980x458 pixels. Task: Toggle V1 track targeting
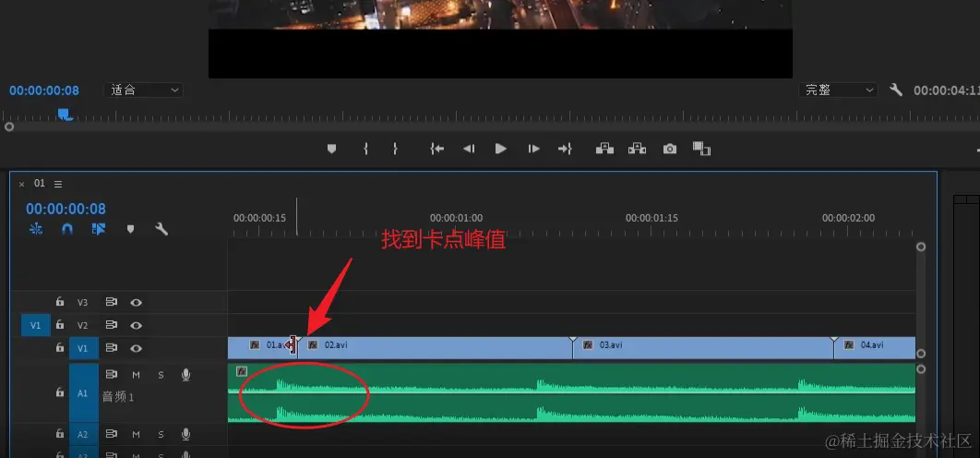pyautogui.click(x=84, y=348)
